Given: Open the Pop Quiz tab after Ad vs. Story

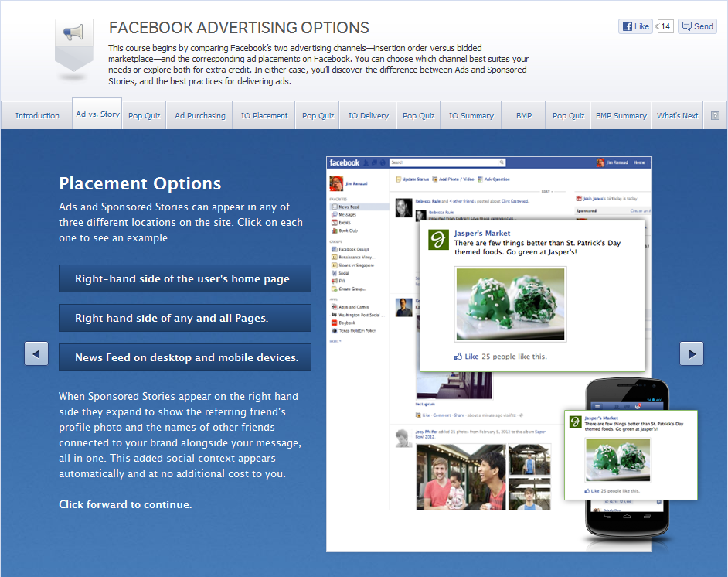Looking at the screenshot, I should pos(144,115).
